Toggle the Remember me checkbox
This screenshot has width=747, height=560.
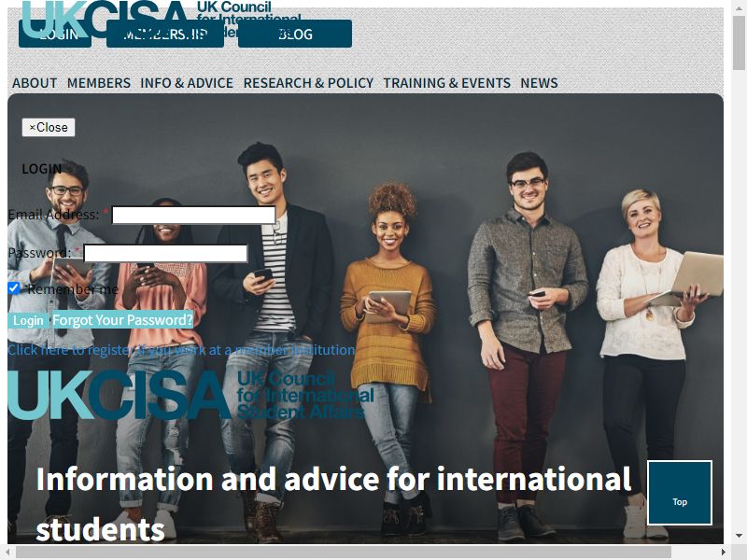coord(13,288)
